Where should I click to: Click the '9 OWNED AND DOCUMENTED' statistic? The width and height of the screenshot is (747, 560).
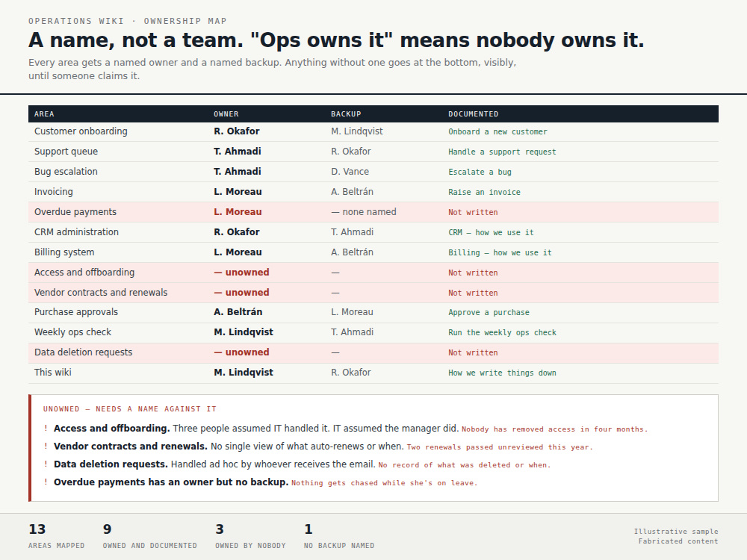[149, 536]
